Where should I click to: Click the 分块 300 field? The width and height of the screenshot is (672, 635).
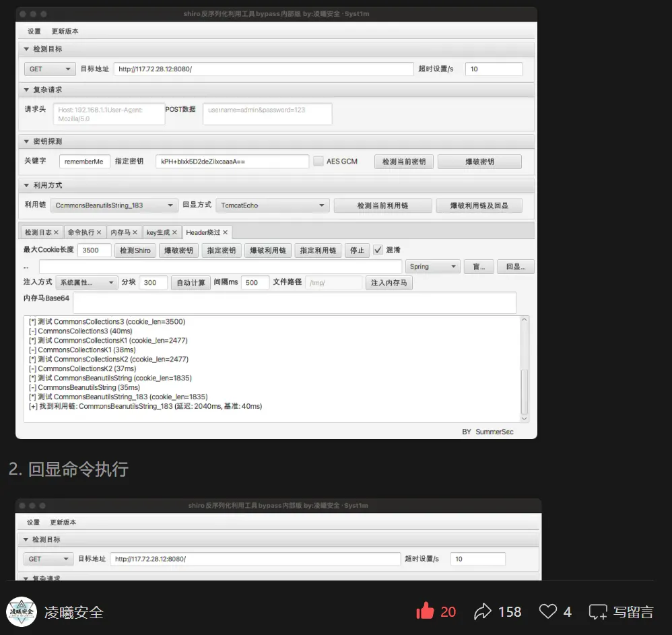[153, 282]
